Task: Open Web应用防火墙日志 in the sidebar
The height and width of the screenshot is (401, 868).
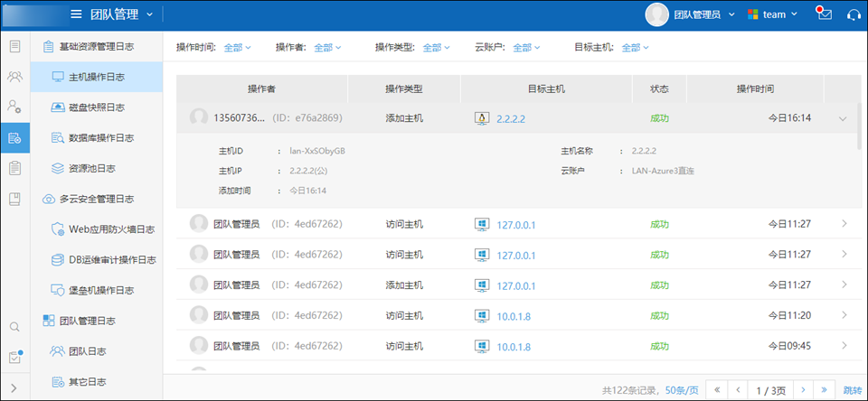Action: coord(97,229)
